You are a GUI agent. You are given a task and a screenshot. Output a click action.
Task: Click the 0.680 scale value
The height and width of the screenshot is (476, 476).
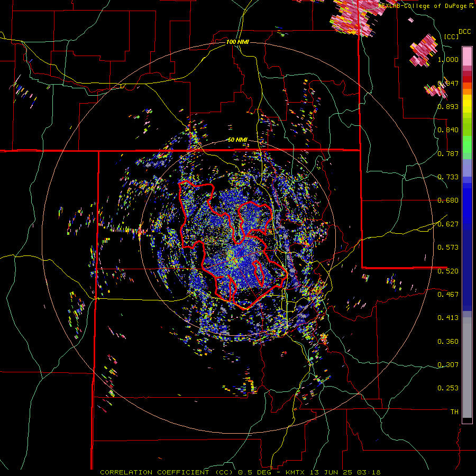pos(448,200)
